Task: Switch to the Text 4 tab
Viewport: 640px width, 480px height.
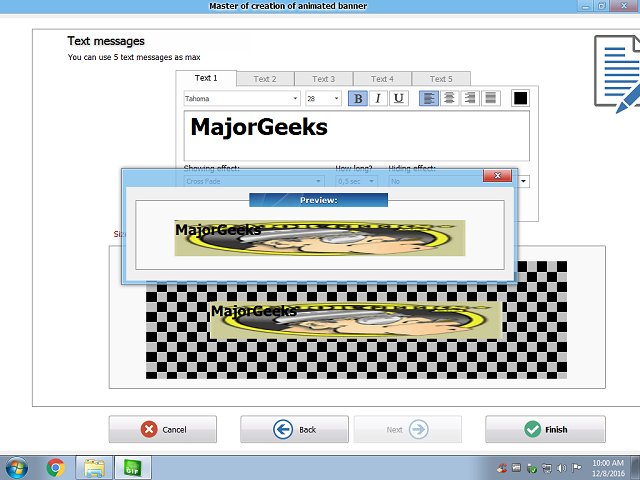Action: point(382,79)
